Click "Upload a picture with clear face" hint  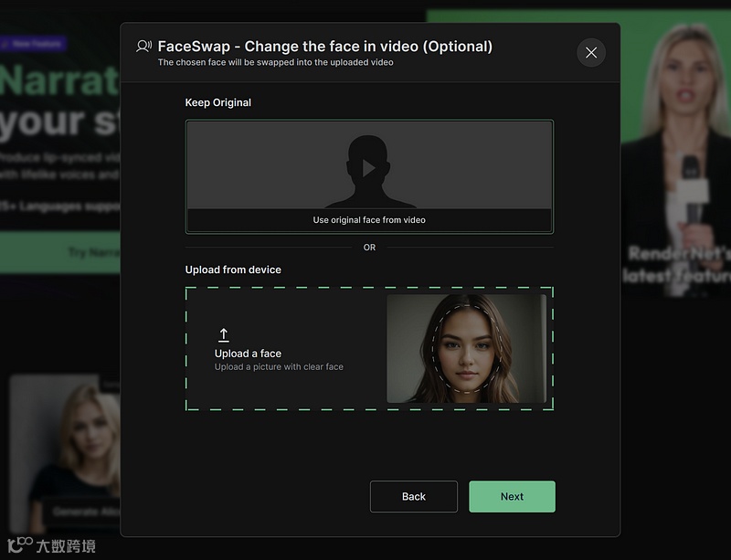click(x=279, y=367)
